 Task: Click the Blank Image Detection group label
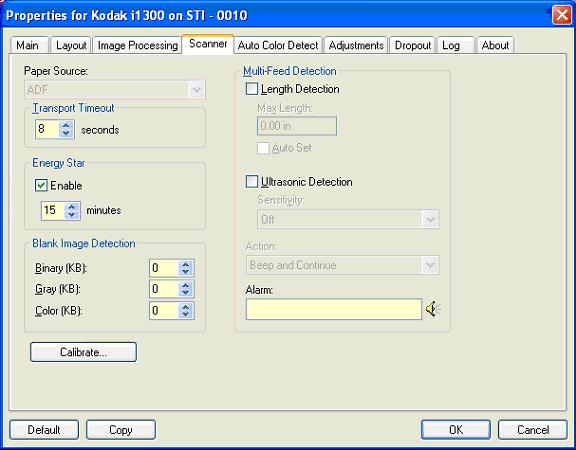84,243
